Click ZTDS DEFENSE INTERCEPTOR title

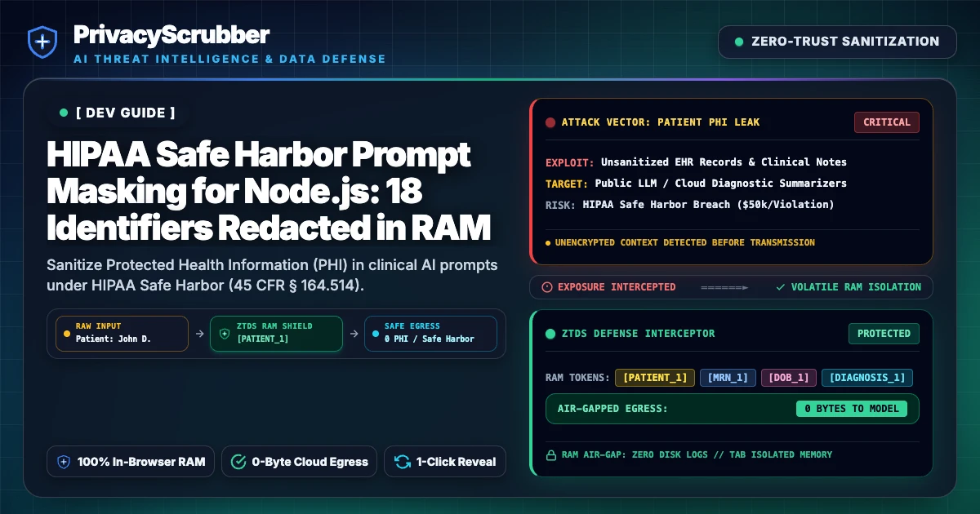click(638, 334)
